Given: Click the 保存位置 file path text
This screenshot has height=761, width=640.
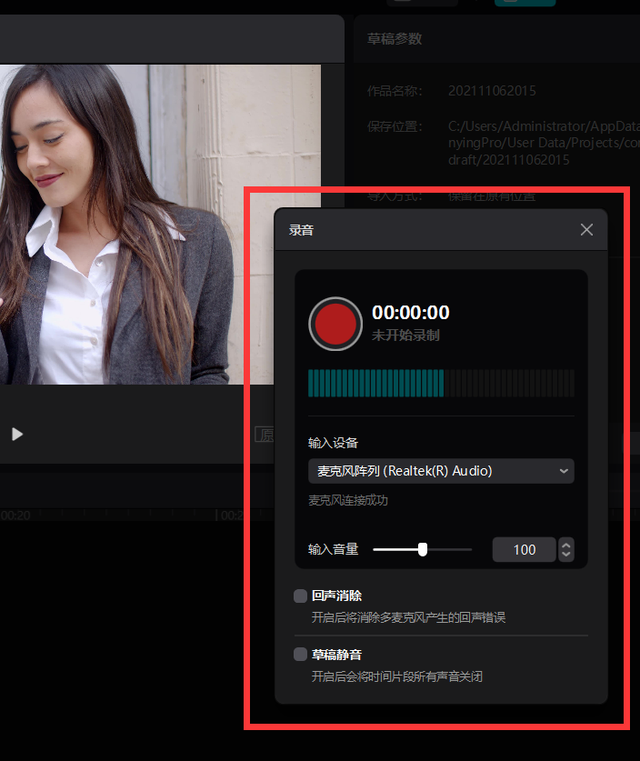Looking at the screenshot, I should (540, 143).
